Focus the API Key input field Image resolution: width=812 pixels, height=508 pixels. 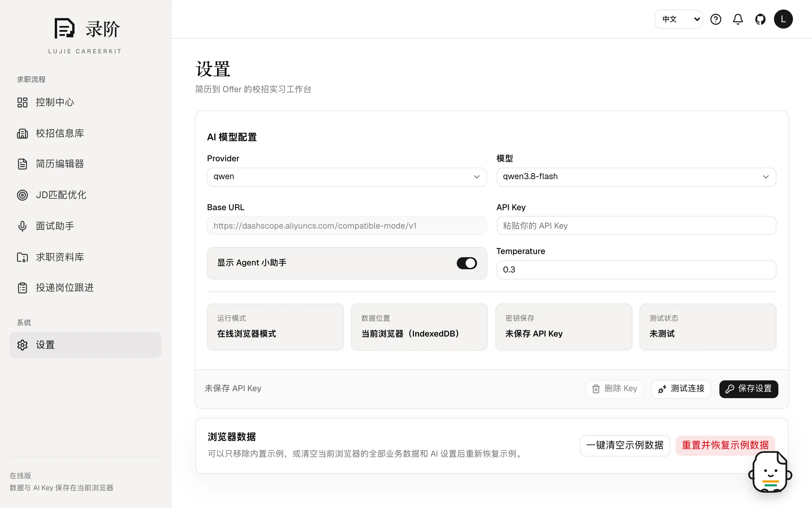click(636, 225)
